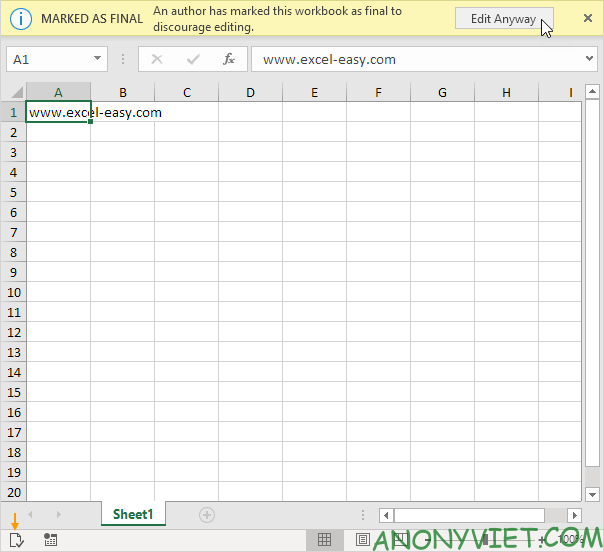Click the Cancel X icon in formula bar
Image resolution: width=604 pixels, height=552 pixels.
[x=156, y=59]
